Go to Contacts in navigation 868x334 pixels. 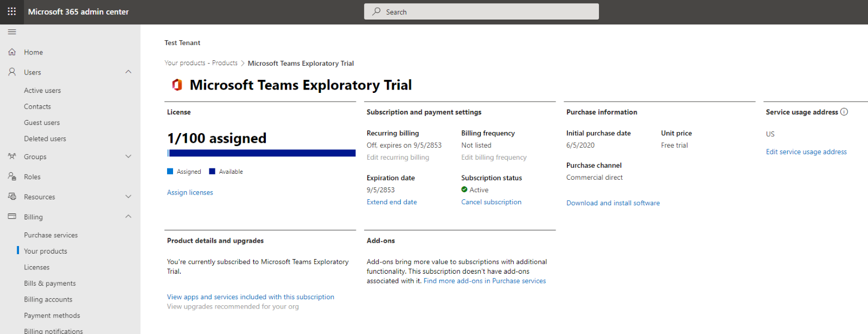click(x=37, y=106)
